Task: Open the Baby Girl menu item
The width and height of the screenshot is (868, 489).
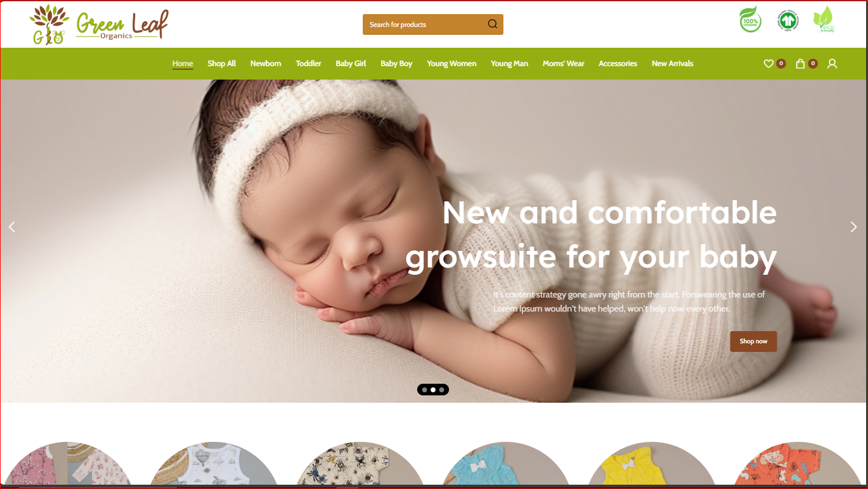Action: 351,64
